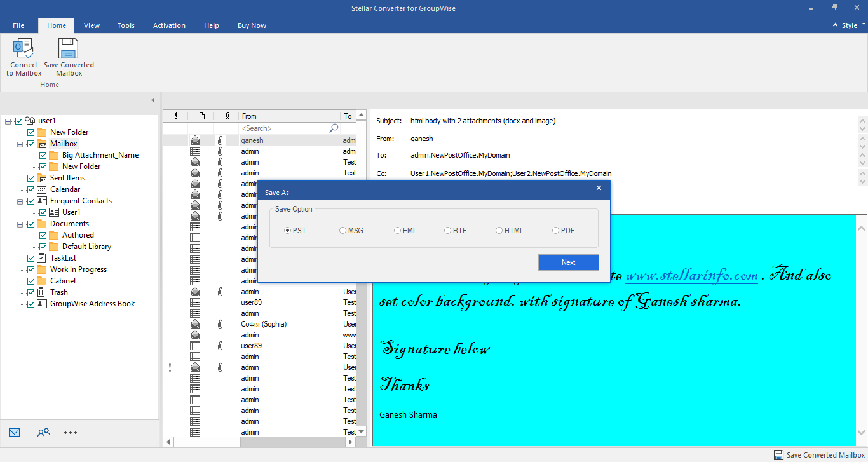
Task: Click the GroupWise Address Book icon
Action: [x=42, y=304]
